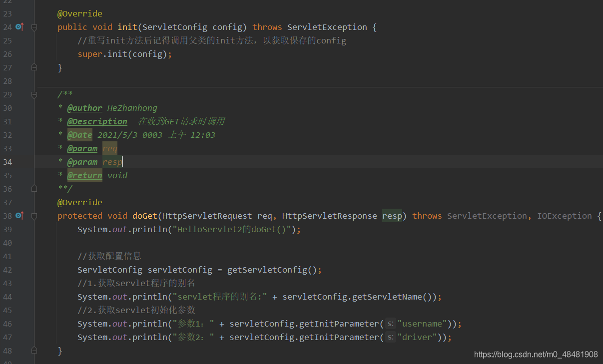Click req in the Javadoc @param line

(x=110, y=148)
